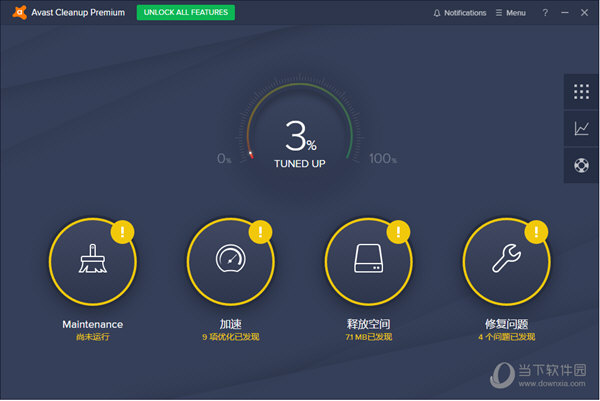The image size is (600, 401).
Task: Click the 9 项优化已发现 text
Action: pyautogui.click(x=231, y=337)
